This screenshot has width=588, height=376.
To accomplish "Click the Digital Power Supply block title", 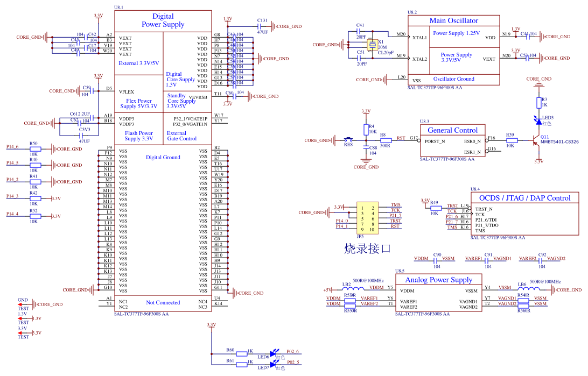I will tap(163, 20).
